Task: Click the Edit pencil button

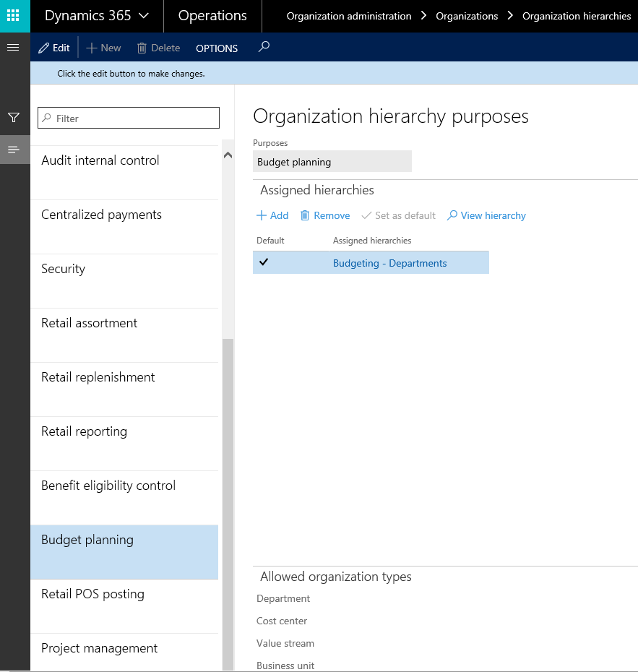Action: coord(54,48)
